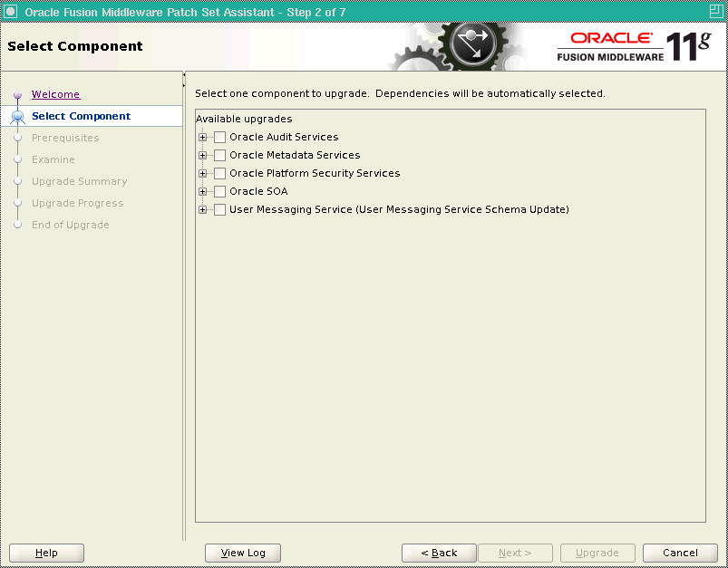
Task: Tick the User Messaging Service checkbox
Action: (x=219, y=209)
